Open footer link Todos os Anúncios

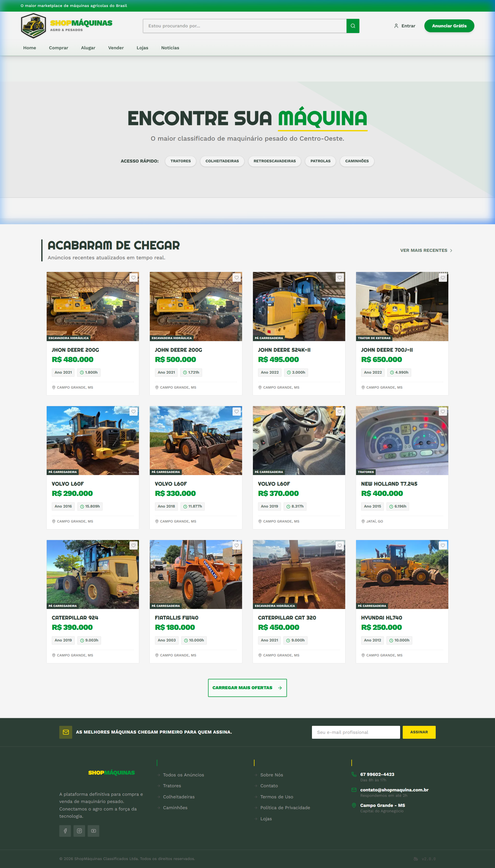[184, 775]
